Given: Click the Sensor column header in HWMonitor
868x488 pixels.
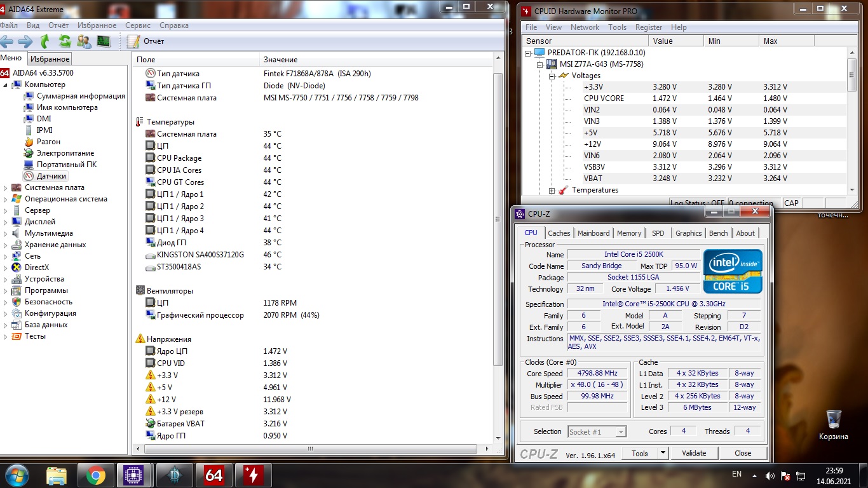Looking at the screenshot, I should click(585, 41).
